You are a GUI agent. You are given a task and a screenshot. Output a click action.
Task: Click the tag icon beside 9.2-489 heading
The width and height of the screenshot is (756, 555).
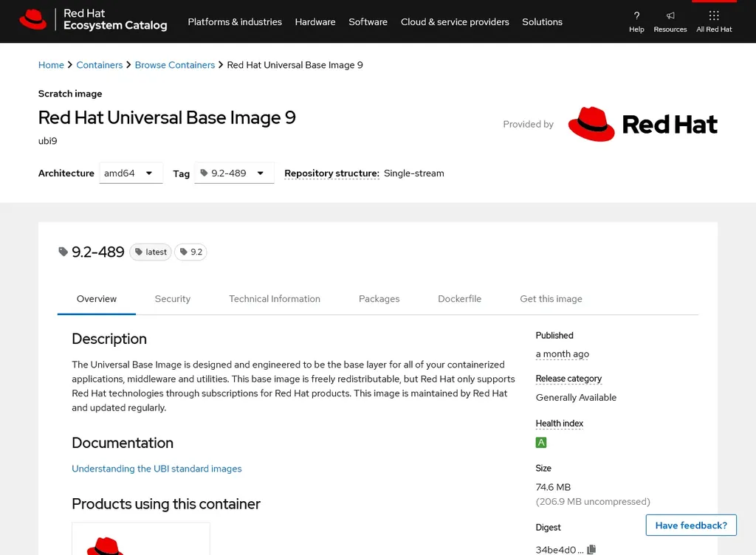point(63,252)
